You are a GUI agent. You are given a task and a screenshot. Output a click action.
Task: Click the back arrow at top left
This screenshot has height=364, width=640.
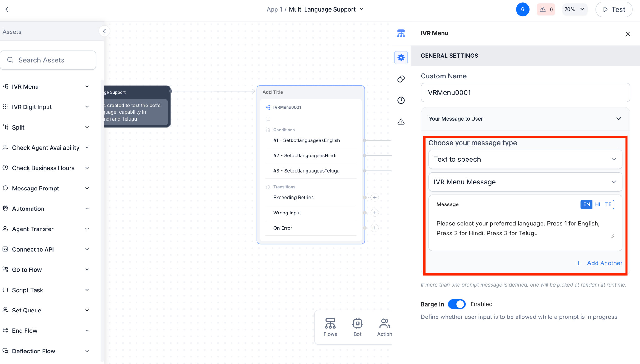coord(7,9)
